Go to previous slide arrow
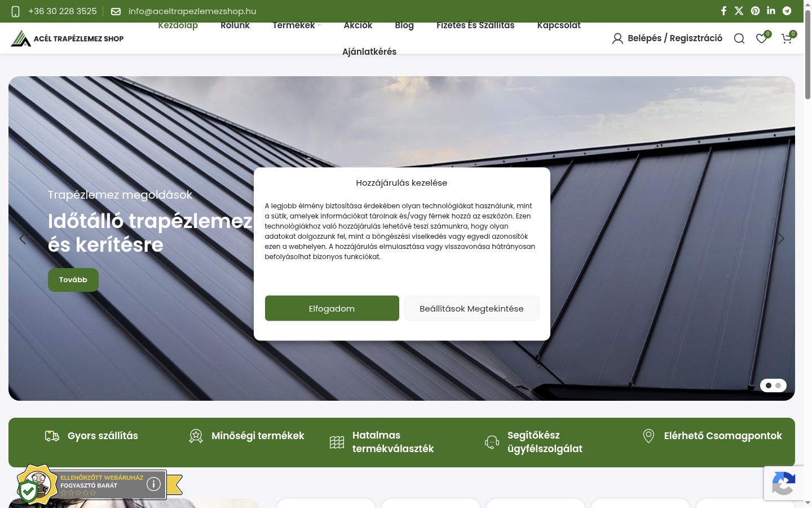Screen dimensions: 812x508 (23, 239)
